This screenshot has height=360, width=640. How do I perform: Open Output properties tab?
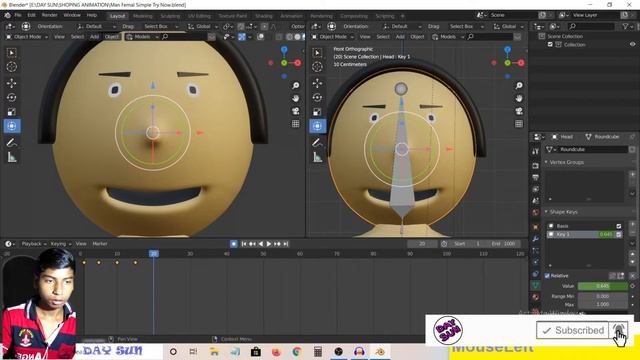pos(535,177)
